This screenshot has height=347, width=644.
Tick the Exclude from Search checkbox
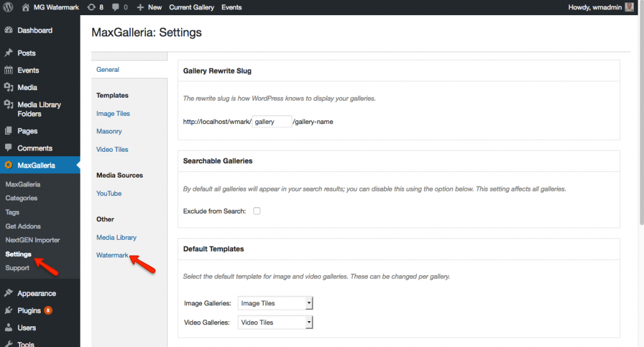point(257,211)
